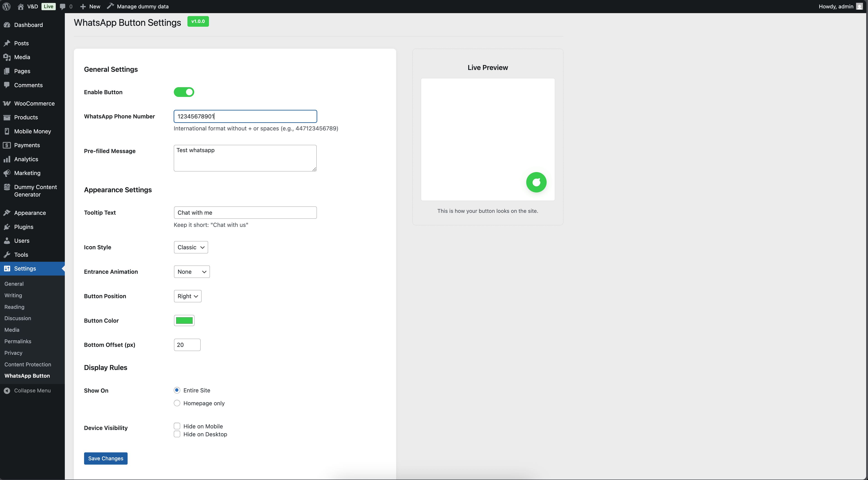Select the Homepage only radio option
868x480 pixels.
(x=177, y=403)
